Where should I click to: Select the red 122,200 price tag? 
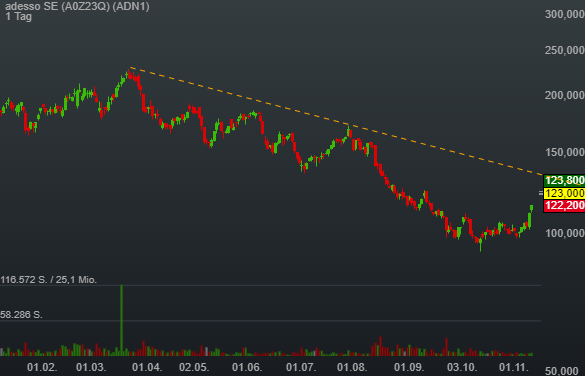(564, 205)
